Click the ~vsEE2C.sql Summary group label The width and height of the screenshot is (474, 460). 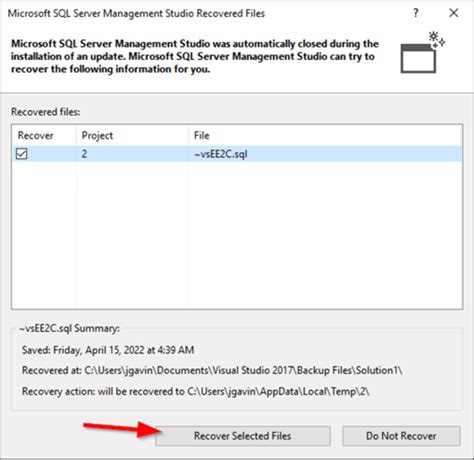click(x=69, y=328)
